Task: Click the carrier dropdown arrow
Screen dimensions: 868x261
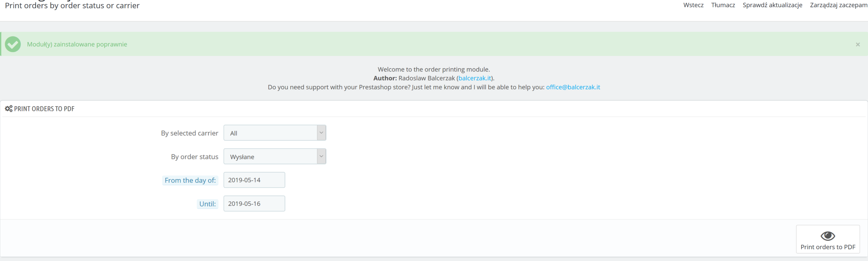Action: point(321,133)
